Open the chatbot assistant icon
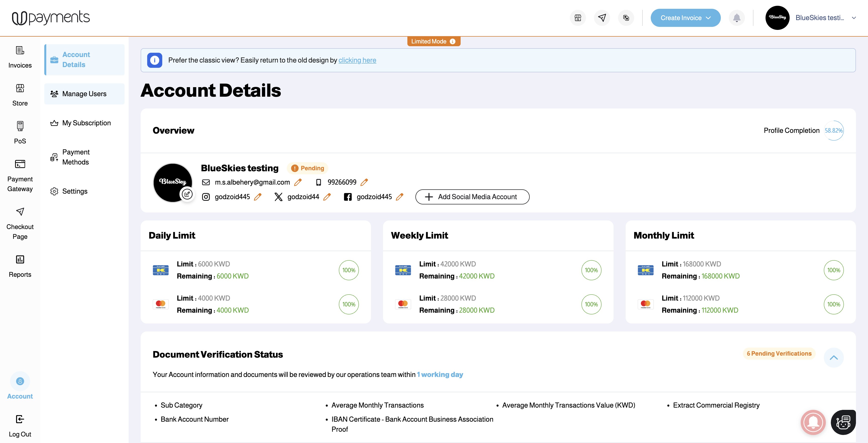This screenshot has width=868, height=443. (x=843, y=422)
